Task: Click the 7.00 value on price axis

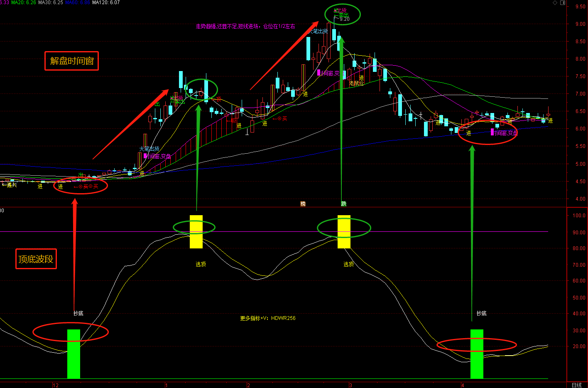Action: [580, 94]
